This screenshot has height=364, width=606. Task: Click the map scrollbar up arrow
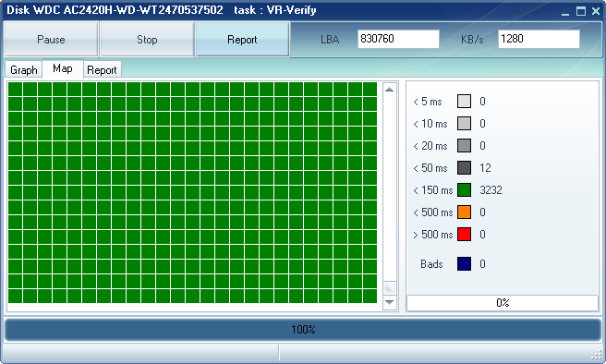point(390,90)
